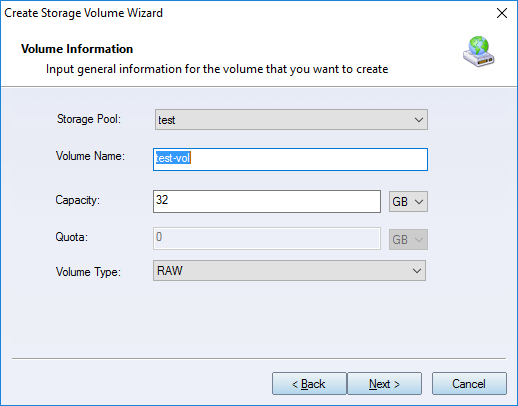Click the Quota label
Screen dimensions: 518x406
pos(71,237)
